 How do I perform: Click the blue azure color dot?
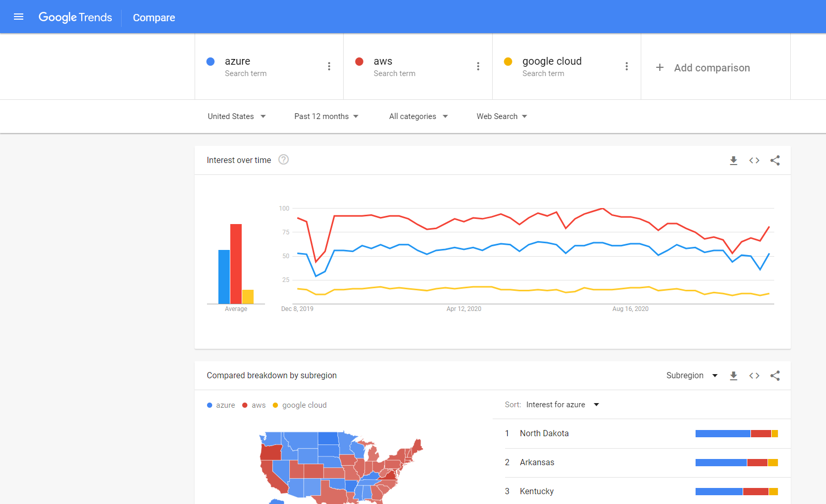click(x=211, y=62)
